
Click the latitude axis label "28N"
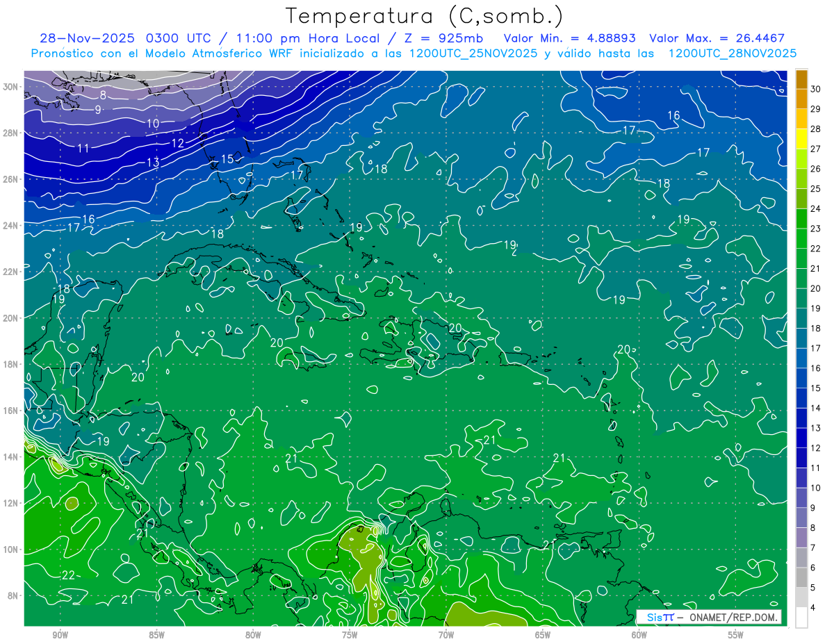pyautogui.click(x=11, y=133)
